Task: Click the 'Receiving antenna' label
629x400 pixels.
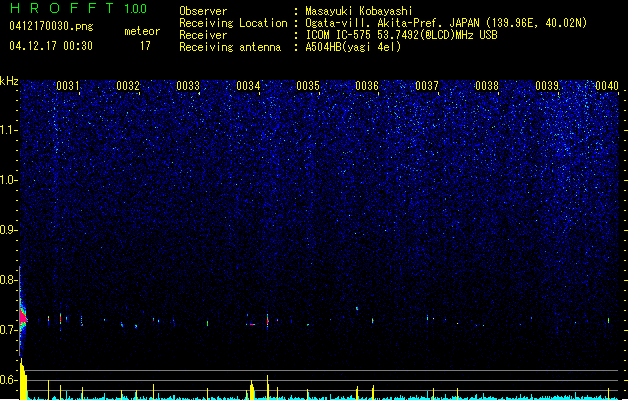Action: click(x=230, y=47)
